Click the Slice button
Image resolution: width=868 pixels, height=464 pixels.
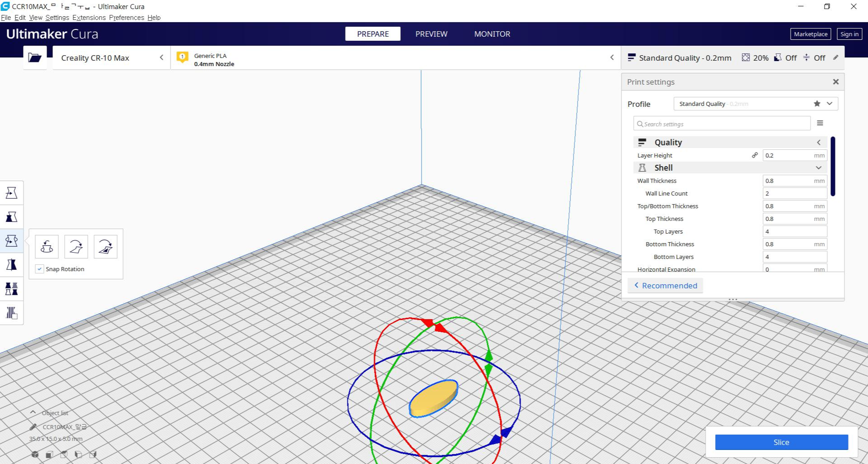(x=781, y=442)
